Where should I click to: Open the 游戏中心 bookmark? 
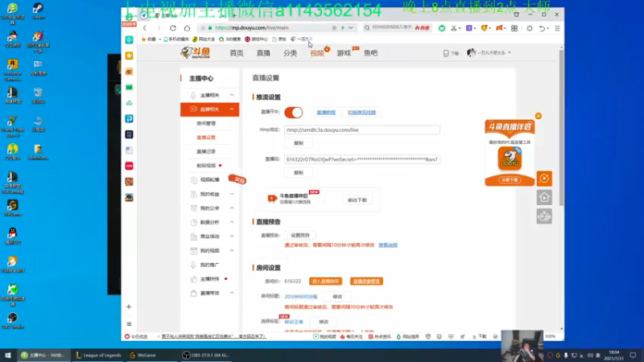(x=256, y=39)
